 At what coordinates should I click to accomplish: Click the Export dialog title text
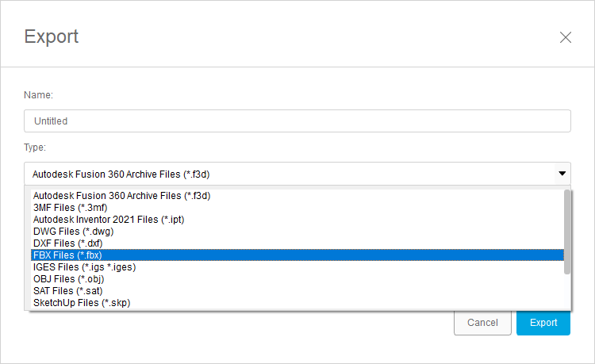coord(52,36)
